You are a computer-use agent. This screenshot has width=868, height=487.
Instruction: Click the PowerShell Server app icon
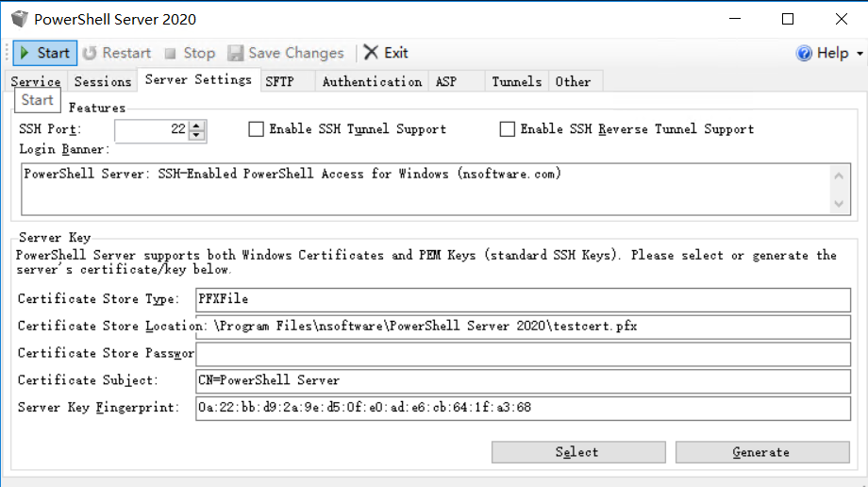pos(20,19)
